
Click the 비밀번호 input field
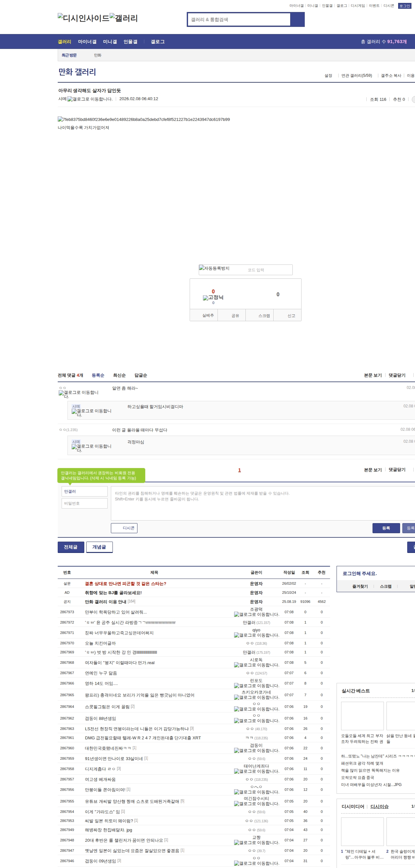(x=84, y=503)
